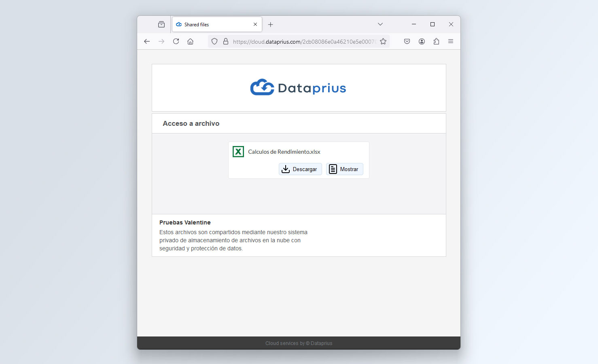Open the browser home page

[x=191, y=41]
